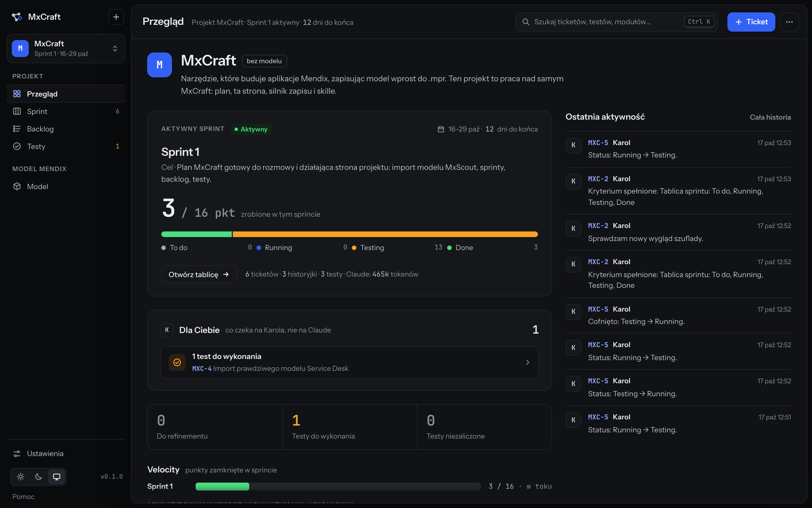
Task: Click the 'bez modelu' badge
Action: click(264, 61)
